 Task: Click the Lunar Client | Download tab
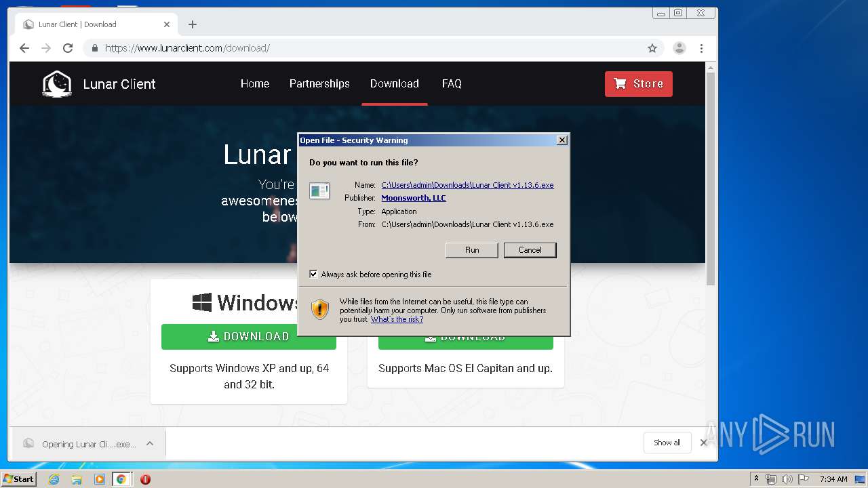(x=95, y=24)
